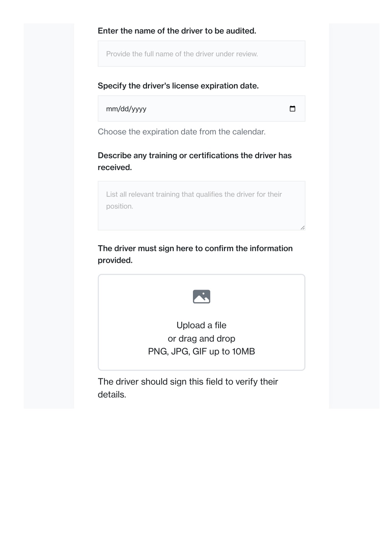The height and width of the screenshot is (555, 392).
Task: Focus the driver name input field
Action: pyautogui.click(x=201, y=54)
